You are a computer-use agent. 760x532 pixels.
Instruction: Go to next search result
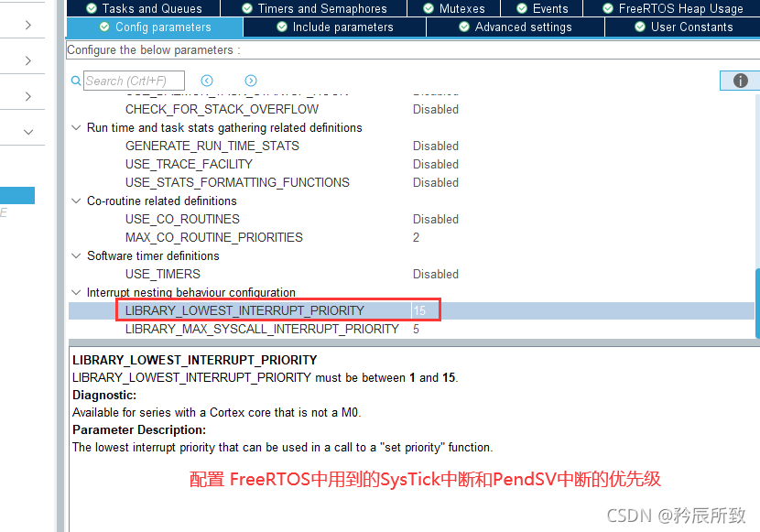251,81
